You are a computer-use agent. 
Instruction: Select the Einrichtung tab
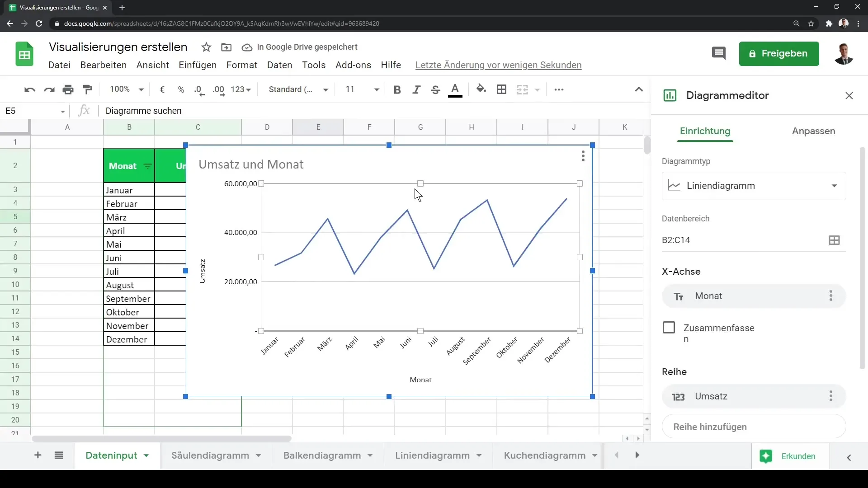(x=705, y=131)
